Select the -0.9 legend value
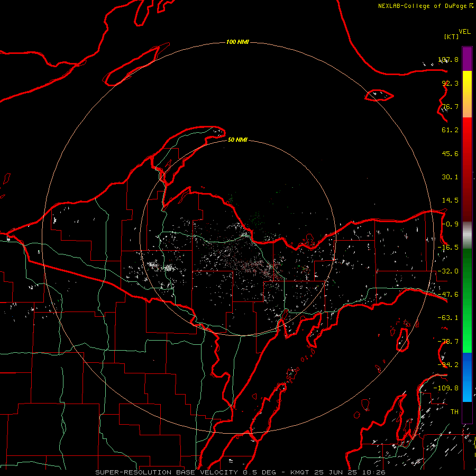This screenshot has height=476, width=476. pos(450,224)
